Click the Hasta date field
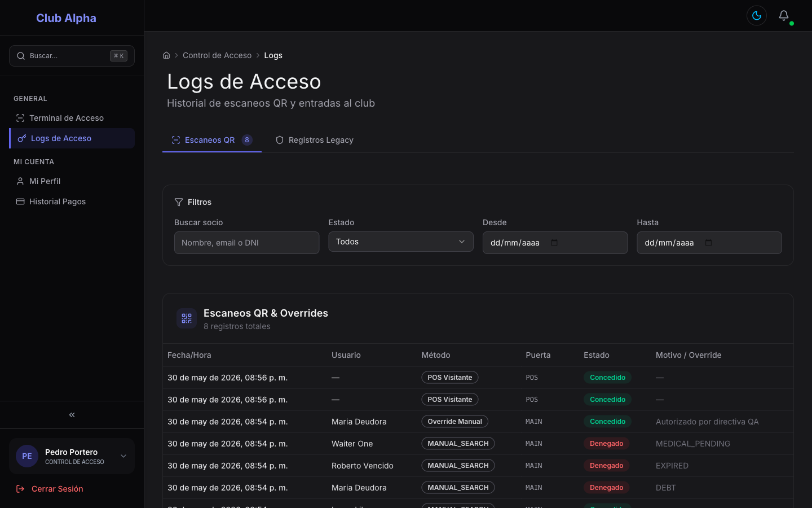 (709, 243)
